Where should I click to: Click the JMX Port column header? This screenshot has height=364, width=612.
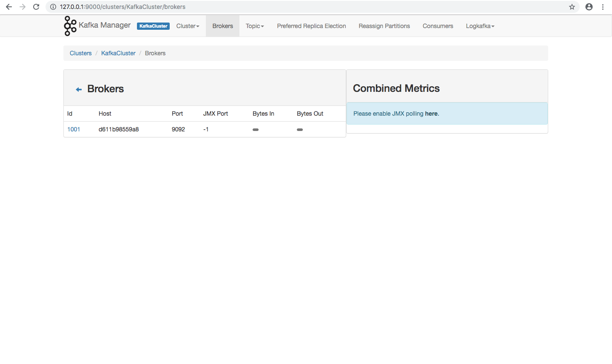[x=216, y=114]
